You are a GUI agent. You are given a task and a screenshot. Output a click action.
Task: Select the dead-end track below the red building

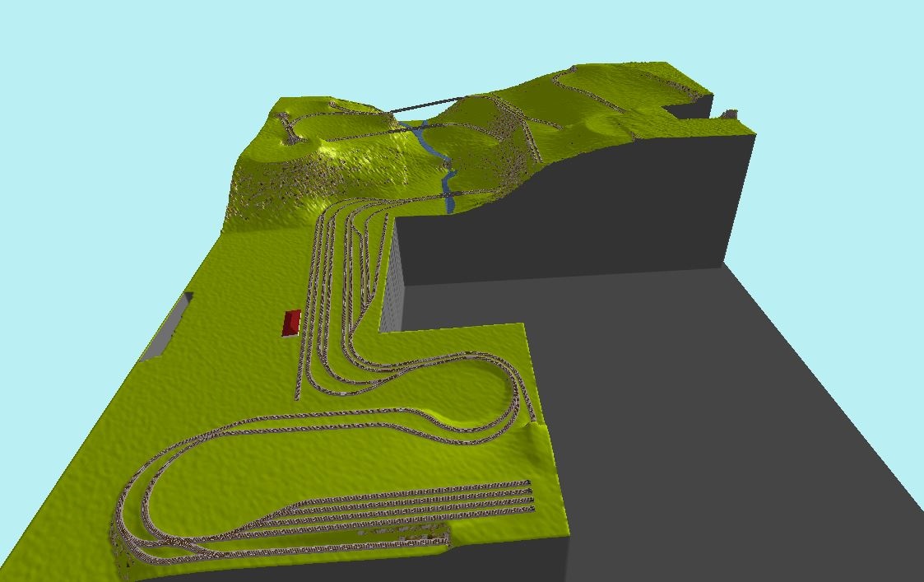[x=298, y=370]
